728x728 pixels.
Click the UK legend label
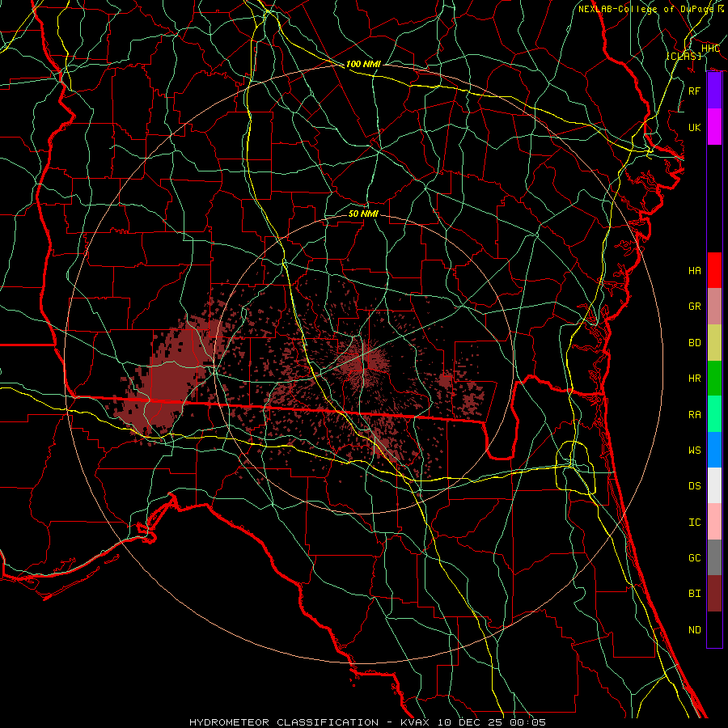695,127
